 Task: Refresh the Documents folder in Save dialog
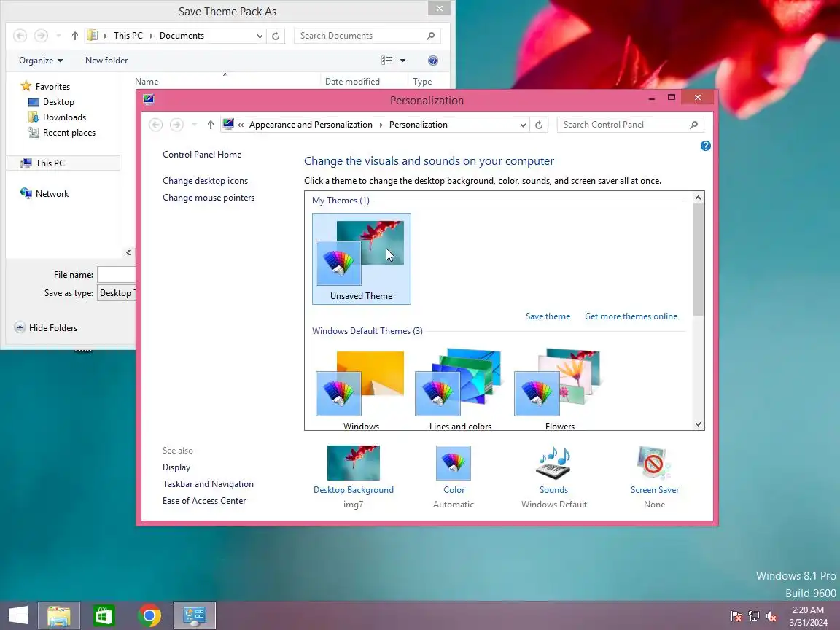276,36
